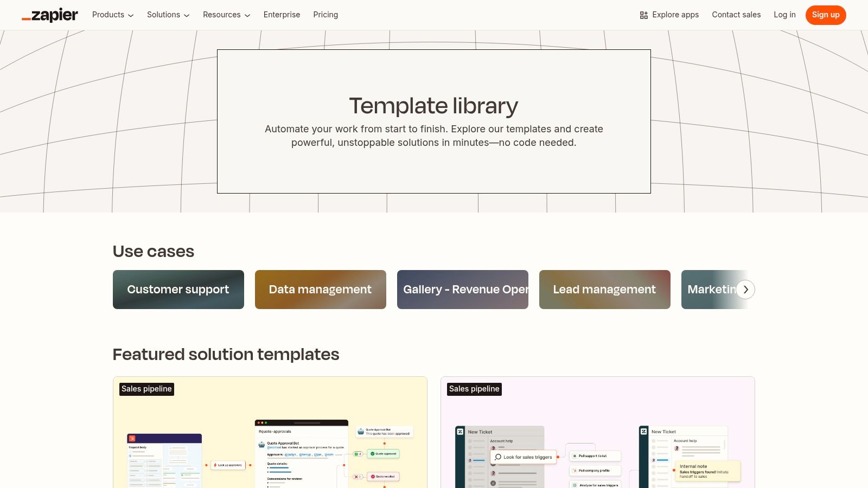Click the next arrow on the use cases carousel
Viewport: 868px width, 488px height.
coord(745,290)
